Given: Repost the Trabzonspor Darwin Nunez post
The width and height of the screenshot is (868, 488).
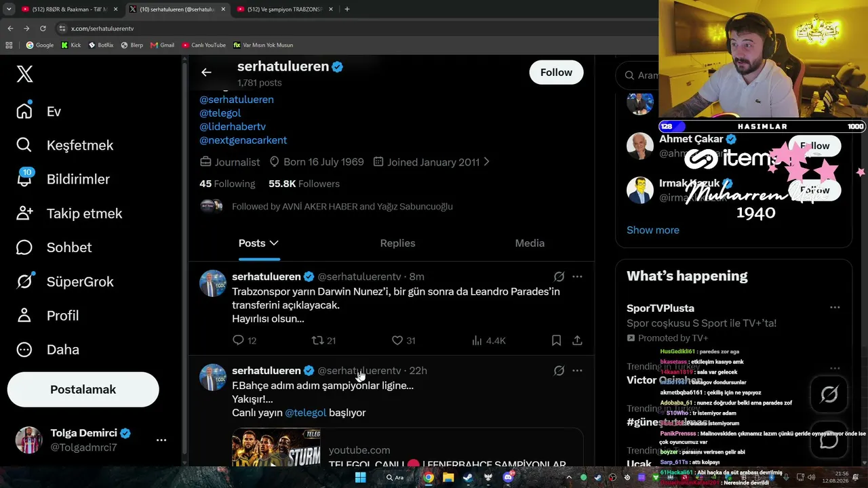Looking at the screenshot, I should pos(317,340).
